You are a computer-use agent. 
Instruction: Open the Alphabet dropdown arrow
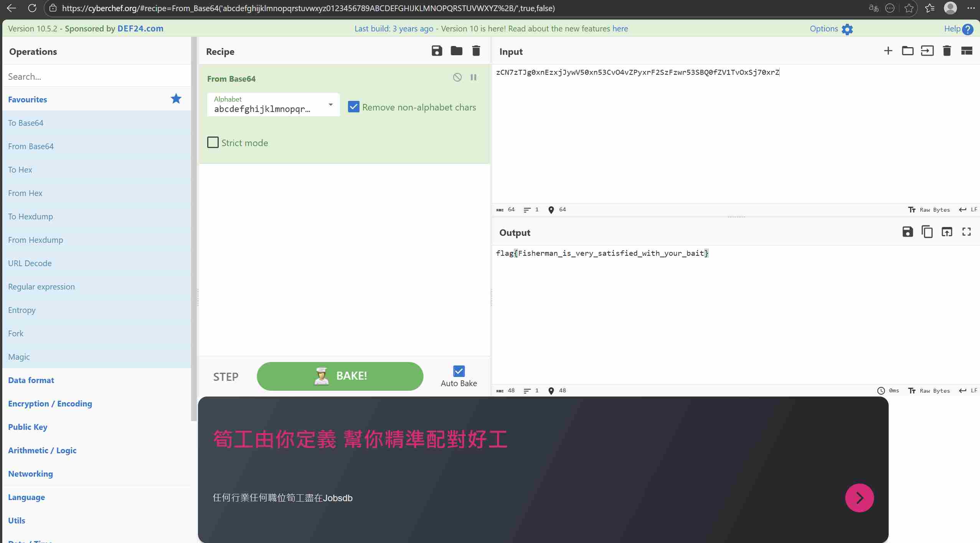[x=330, y=105]
